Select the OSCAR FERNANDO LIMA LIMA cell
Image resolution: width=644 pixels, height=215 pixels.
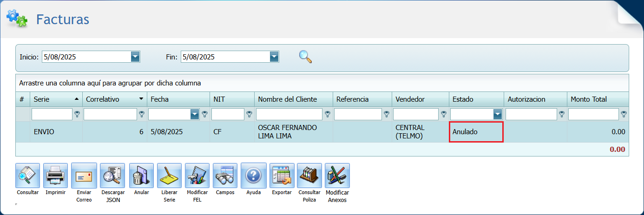tap(294, 132)
